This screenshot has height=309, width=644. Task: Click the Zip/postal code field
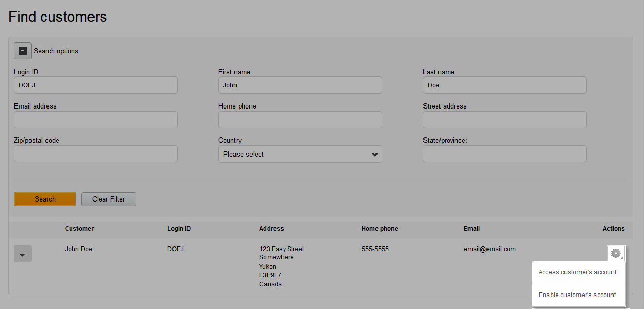pos(96,153)
